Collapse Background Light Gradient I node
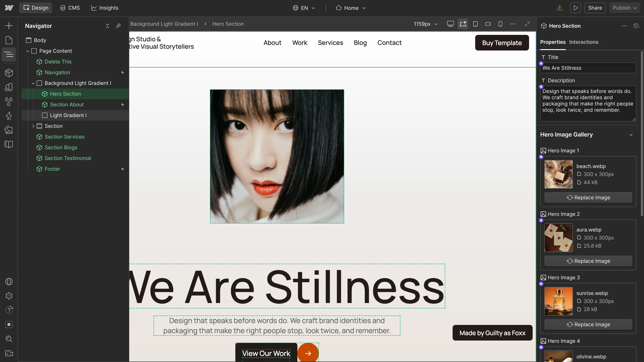Viewport: 644px width, 362px height. [x=33, y=83]
